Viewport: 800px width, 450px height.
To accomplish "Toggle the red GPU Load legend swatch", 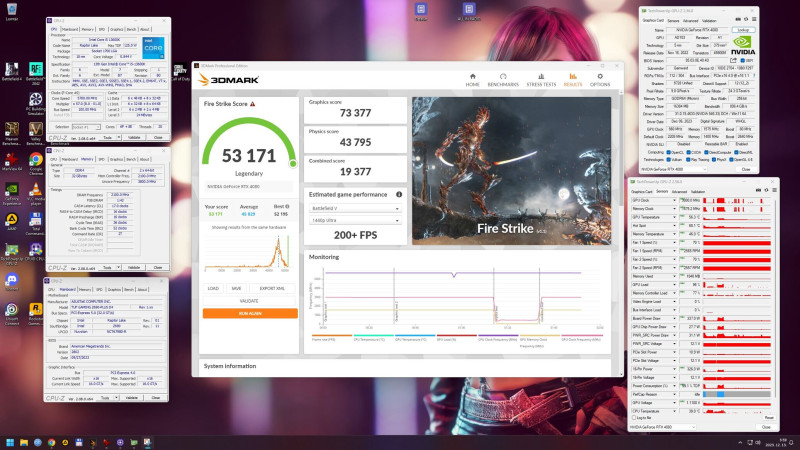I will click(x=457, y=336).
